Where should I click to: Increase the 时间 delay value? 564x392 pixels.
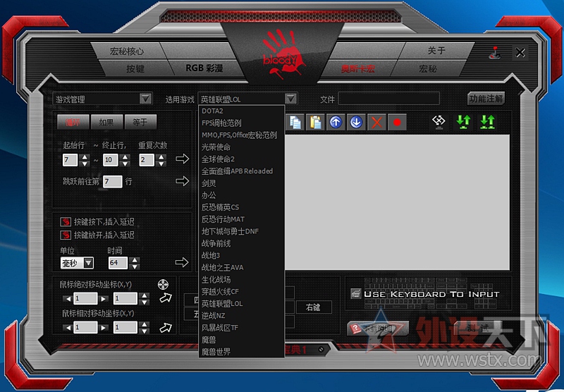[135, 260]
